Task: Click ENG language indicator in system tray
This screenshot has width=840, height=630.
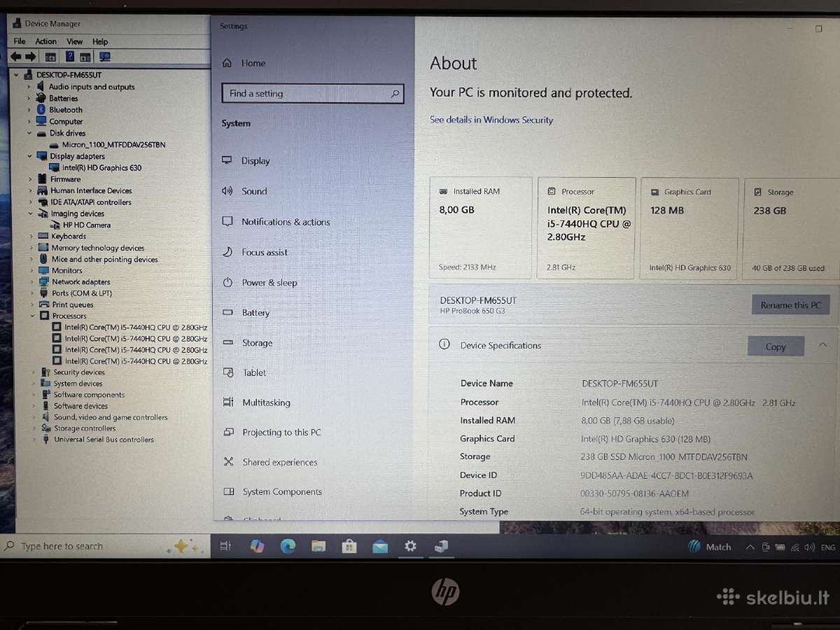Action: 827,547
